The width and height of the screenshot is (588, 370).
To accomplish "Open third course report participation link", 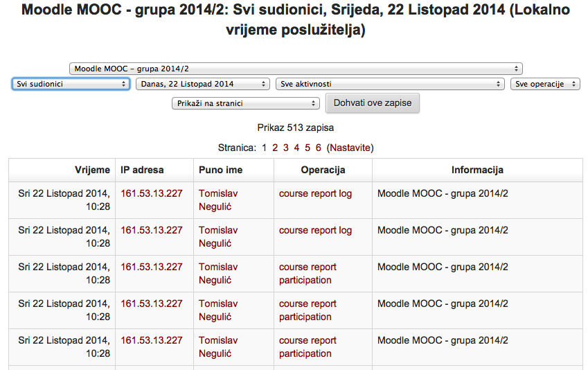I will pyautogui.click(x=308, y=347).
